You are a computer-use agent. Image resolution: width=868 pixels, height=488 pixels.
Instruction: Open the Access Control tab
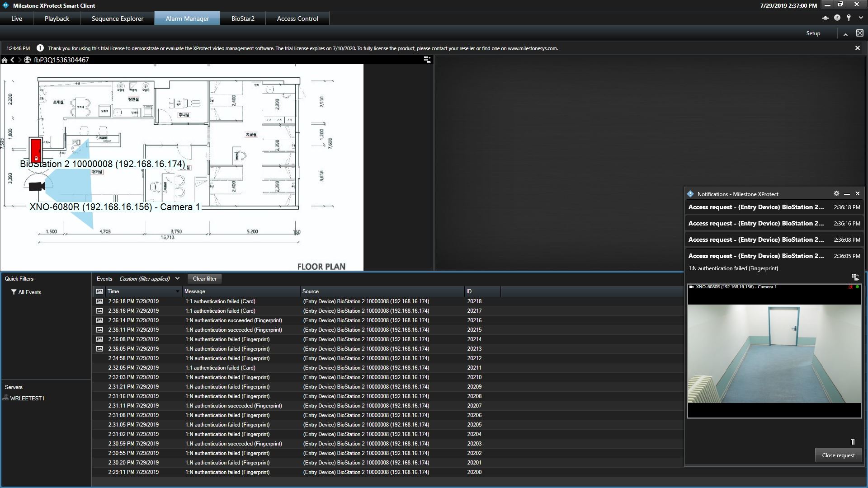[297, 19]
